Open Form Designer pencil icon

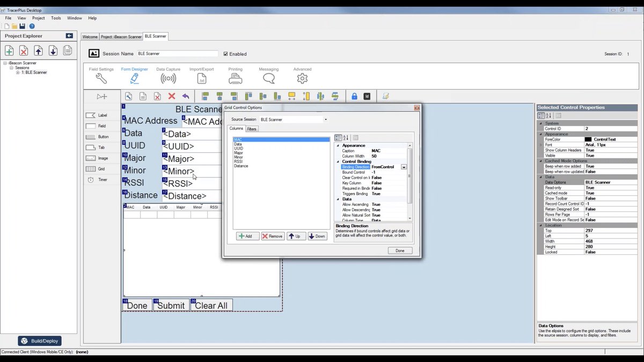[134, 78]
